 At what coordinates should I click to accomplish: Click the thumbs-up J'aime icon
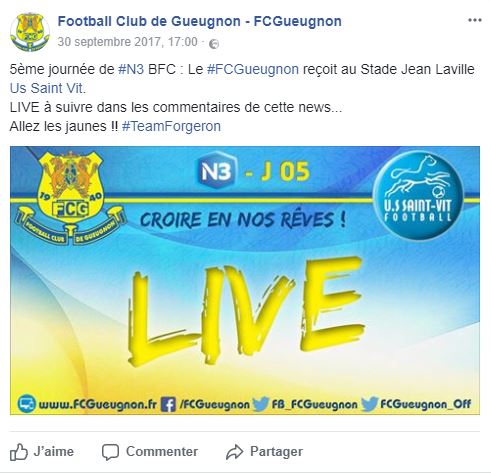19,452
